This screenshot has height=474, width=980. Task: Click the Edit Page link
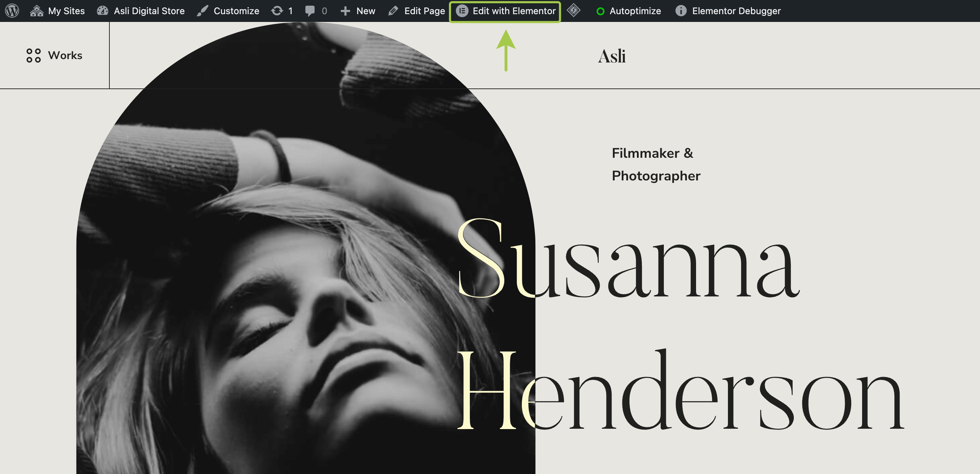click(424, 11)
